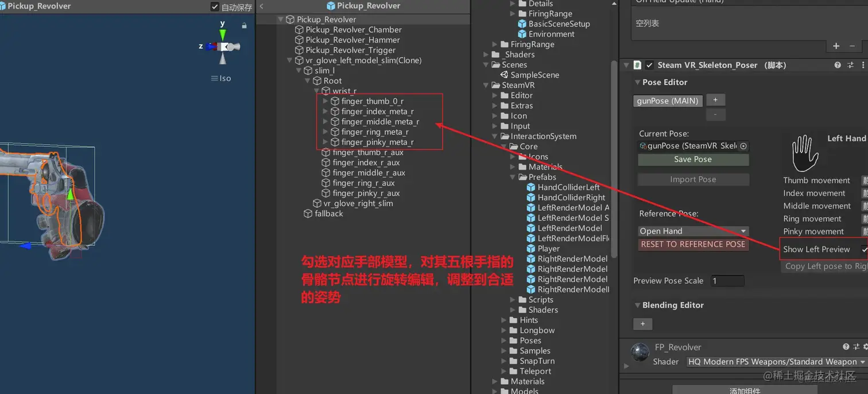Screen dimensions: 868x394
Task: Expand finger_index_meta_r bone node
Action: tap(325, 111)
